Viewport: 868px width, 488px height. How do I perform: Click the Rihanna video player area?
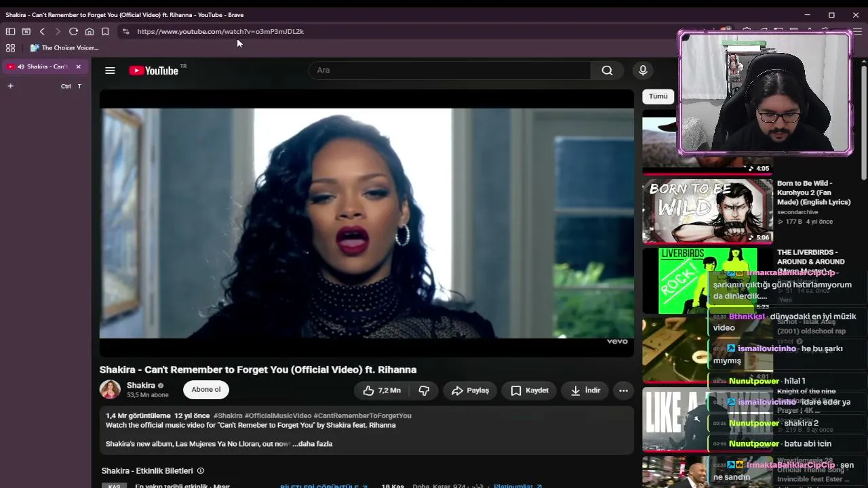[366, 223]
